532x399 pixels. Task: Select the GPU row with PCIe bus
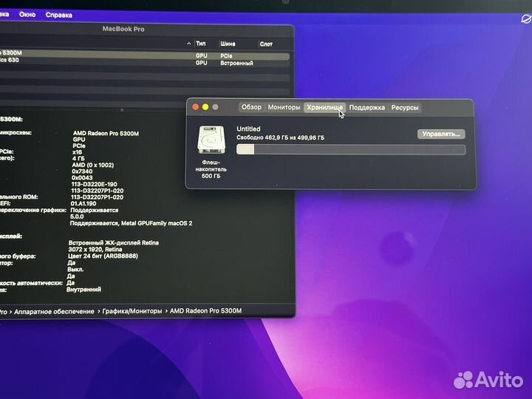[145, 55]
